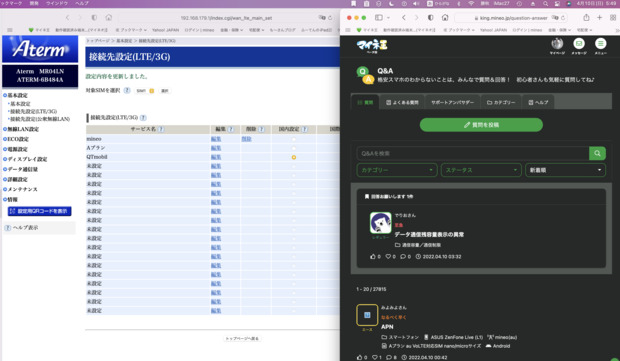Image resolution: width=620 pixels, height=361 pixels.
Task: Open the データ通信残容量表示の異常 question
Action: pyautogui.click(x=429, y=234)
